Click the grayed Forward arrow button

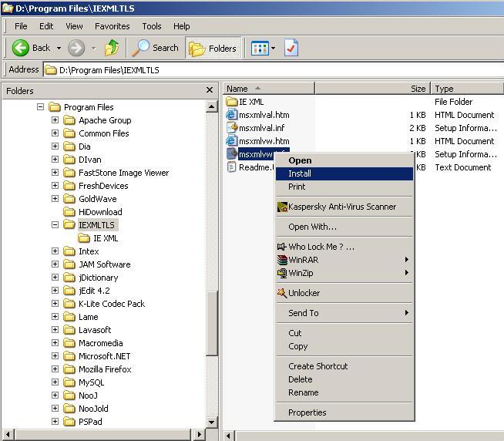[76, 48]
